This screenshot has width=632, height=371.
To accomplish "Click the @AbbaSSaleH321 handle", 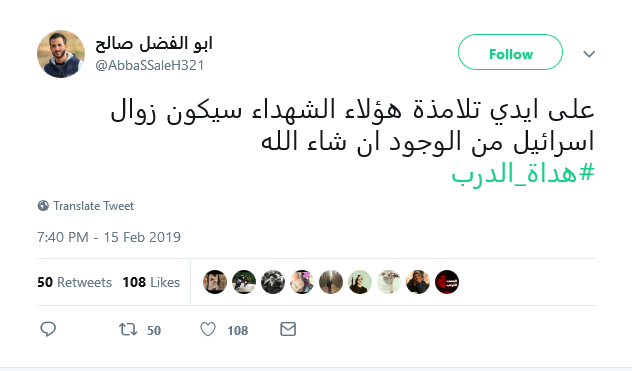I will [150, 65].
